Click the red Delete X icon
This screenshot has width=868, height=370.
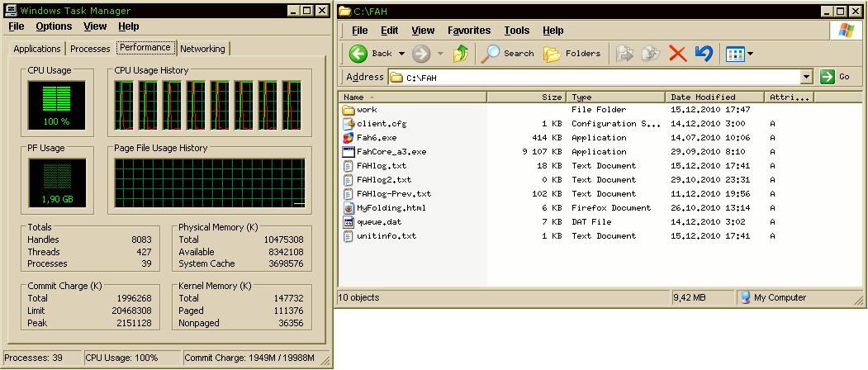[677, 54]
